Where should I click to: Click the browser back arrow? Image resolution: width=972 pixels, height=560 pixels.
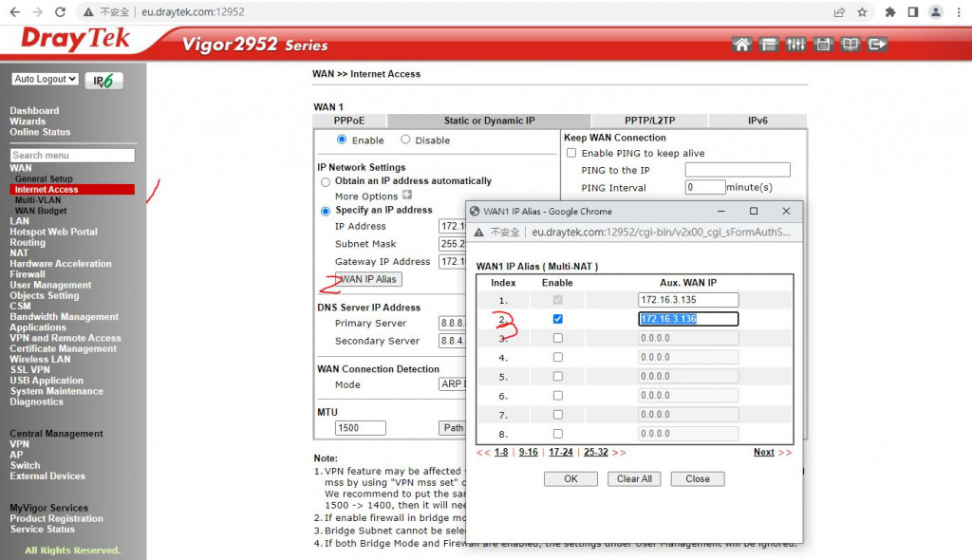[x=15, y=11]
